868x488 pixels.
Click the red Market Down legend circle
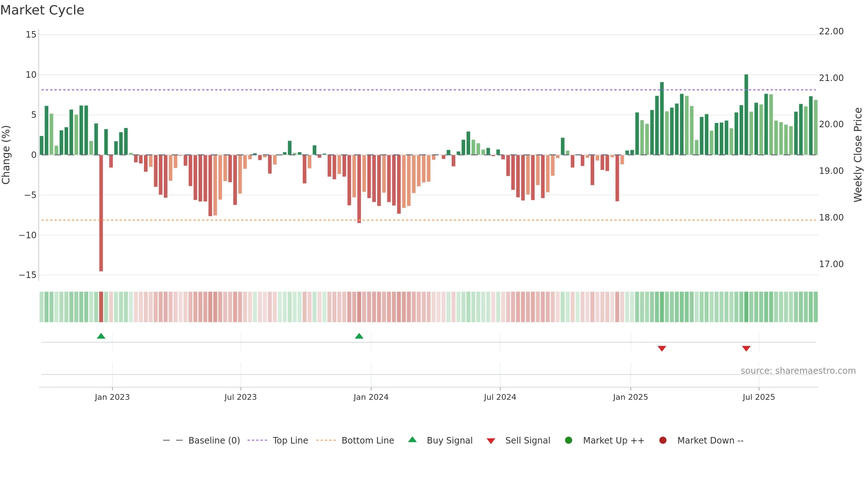(x=663, y=440)
